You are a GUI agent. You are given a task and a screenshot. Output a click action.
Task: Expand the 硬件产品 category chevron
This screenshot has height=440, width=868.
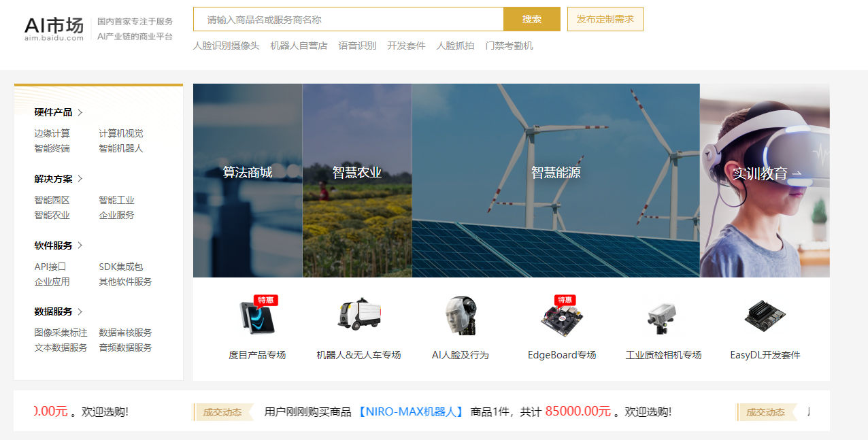coord(80,113)
